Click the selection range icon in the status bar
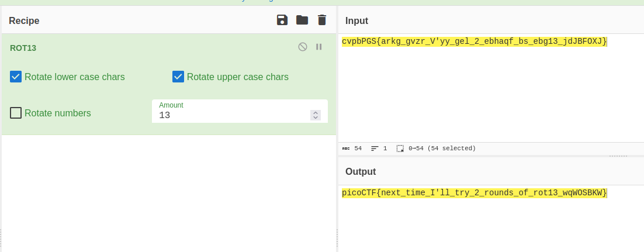644x252 pixels. point(400,149)
